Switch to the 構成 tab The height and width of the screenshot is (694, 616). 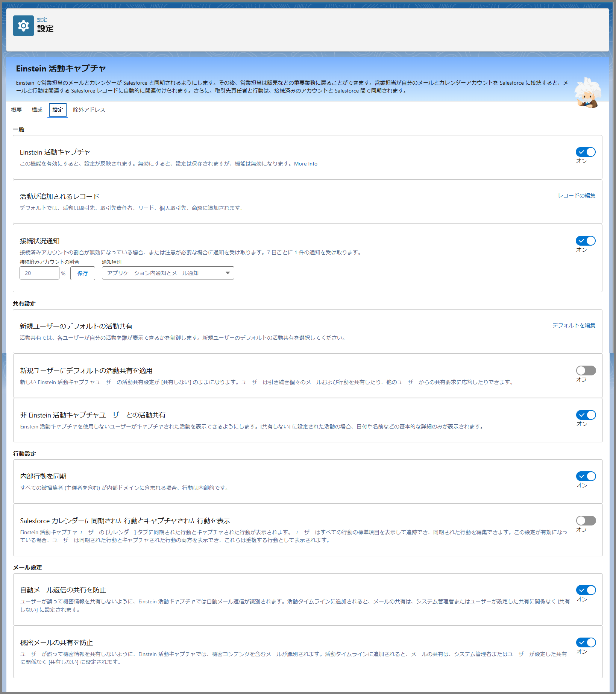click(x=37, y=110)
